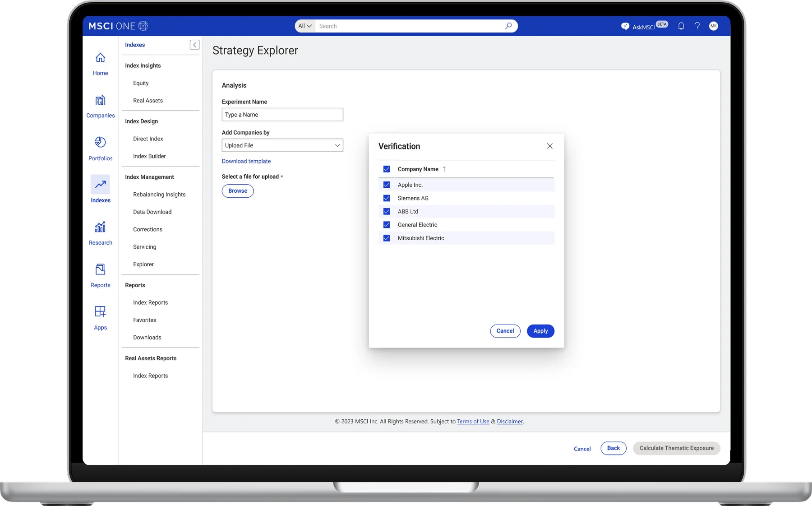Click the Download template link

click(246, 161)
